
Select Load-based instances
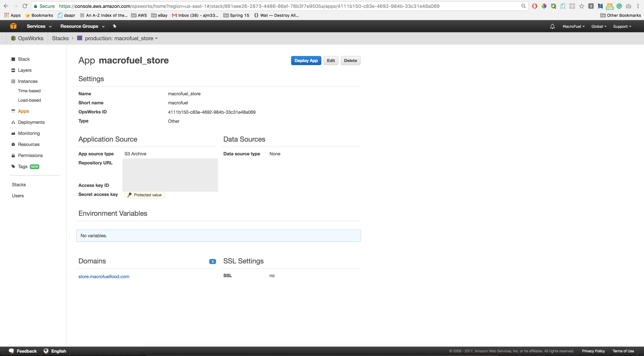coord(29,100)
